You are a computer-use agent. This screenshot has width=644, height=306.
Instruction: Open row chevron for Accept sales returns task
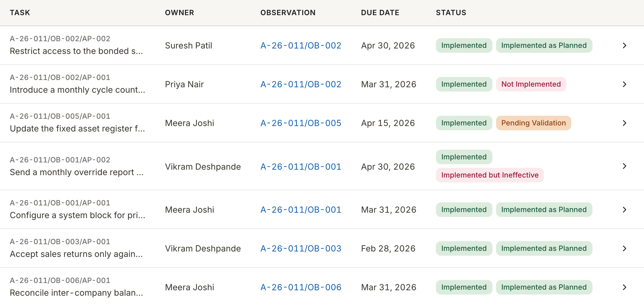click(624, 248)
